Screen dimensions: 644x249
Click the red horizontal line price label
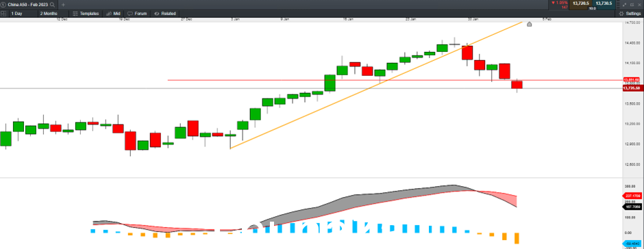coord(631,80)
